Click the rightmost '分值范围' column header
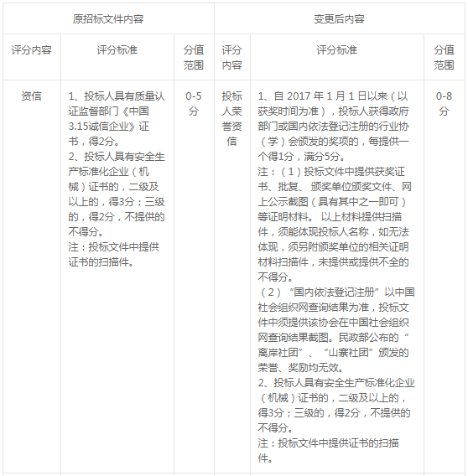The height and width of the screenshot is (476, 468). [x=445, y=57]
